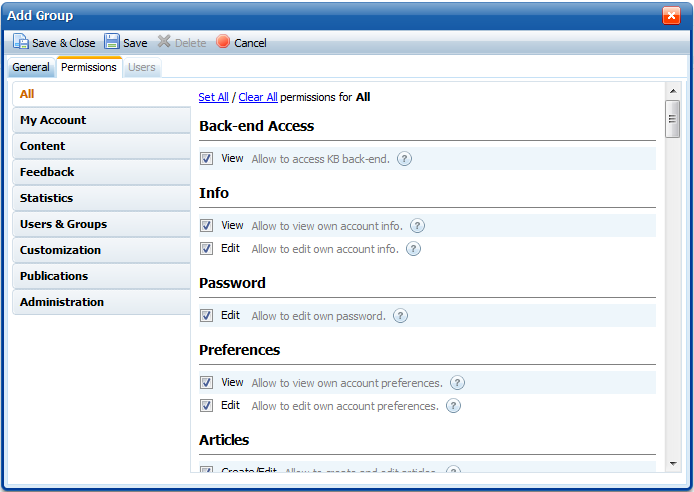Select the Permissions tab
The width and height of the screenshot is (694, 492).
[89, 67]
